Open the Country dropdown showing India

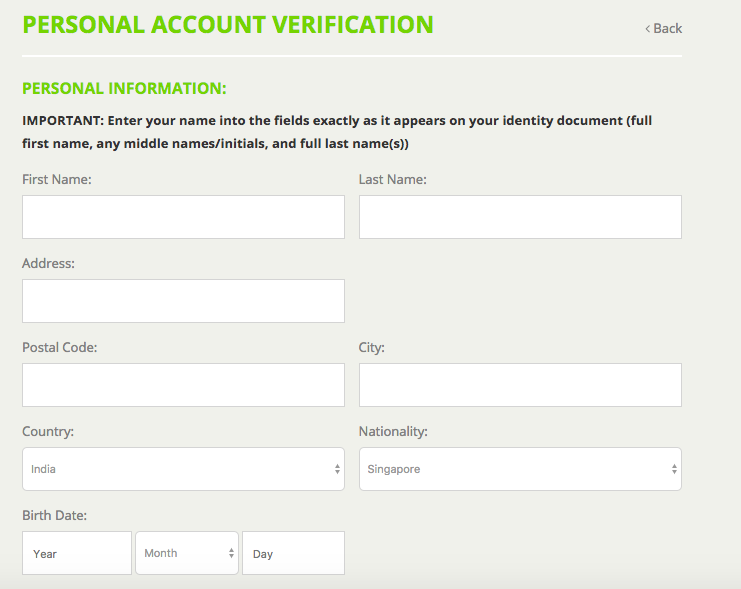[x=183, y=469]
